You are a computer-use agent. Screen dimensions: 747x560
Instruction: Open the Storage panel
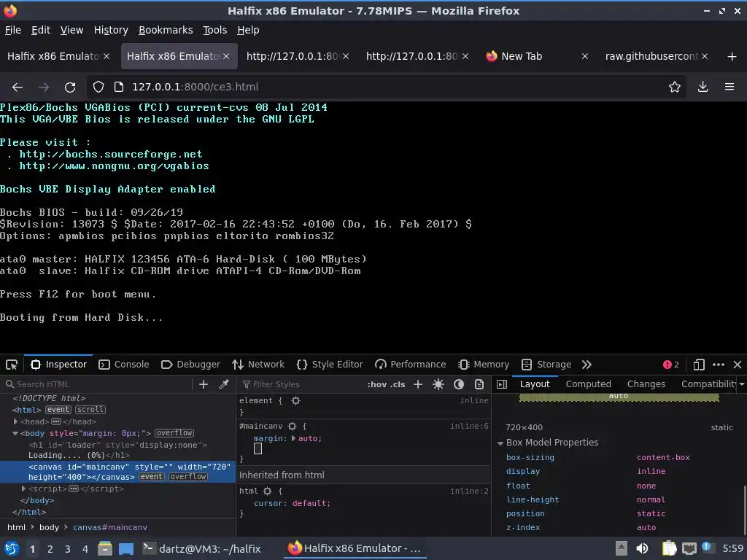coord(546,365)
